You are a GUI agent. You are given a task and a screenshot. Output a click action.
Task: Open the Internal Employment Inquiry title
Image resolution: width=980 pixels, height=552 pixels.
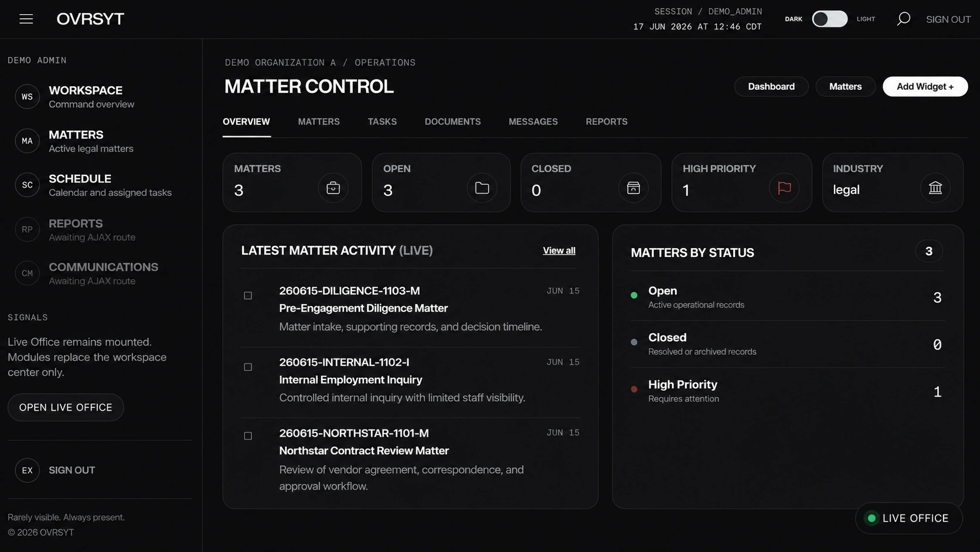click(351, 380)
